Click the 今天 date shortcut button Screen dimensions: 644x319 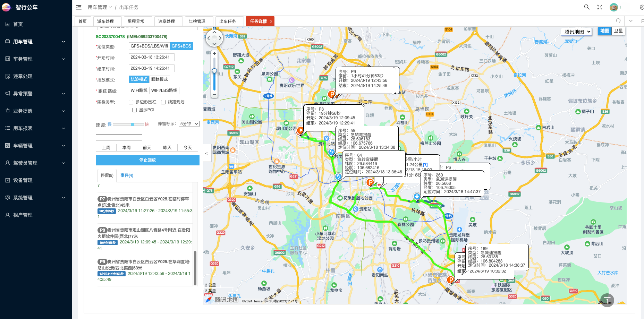[x=188, y=148]
